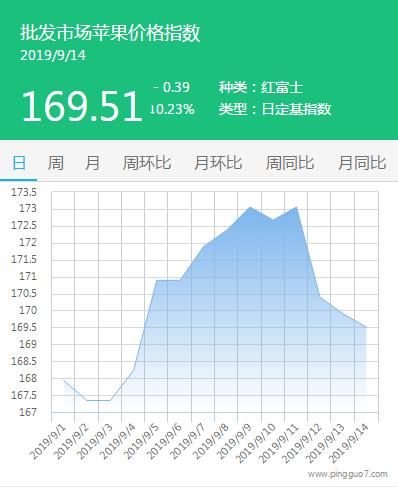Click the index value 169.51
398x487 pixels.
click(82, 107)
